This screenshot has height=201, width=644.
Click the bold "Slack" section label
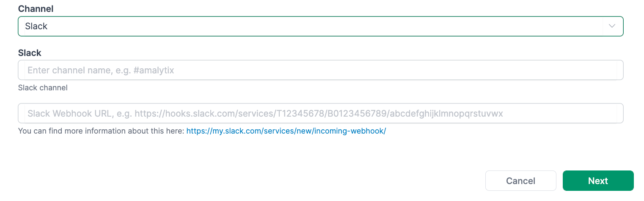click(x=30, y=53)
